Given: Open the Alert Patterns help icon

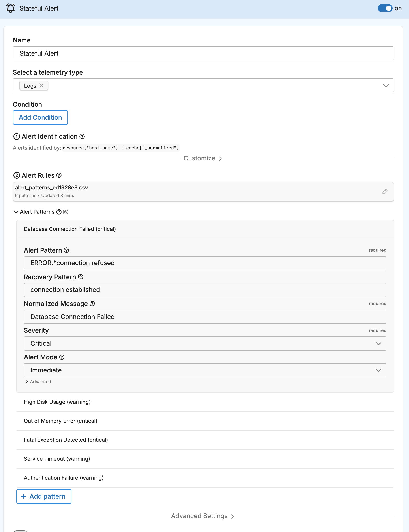Looking at the screenshot, I should pyautogui.click(x=59, y=212).
